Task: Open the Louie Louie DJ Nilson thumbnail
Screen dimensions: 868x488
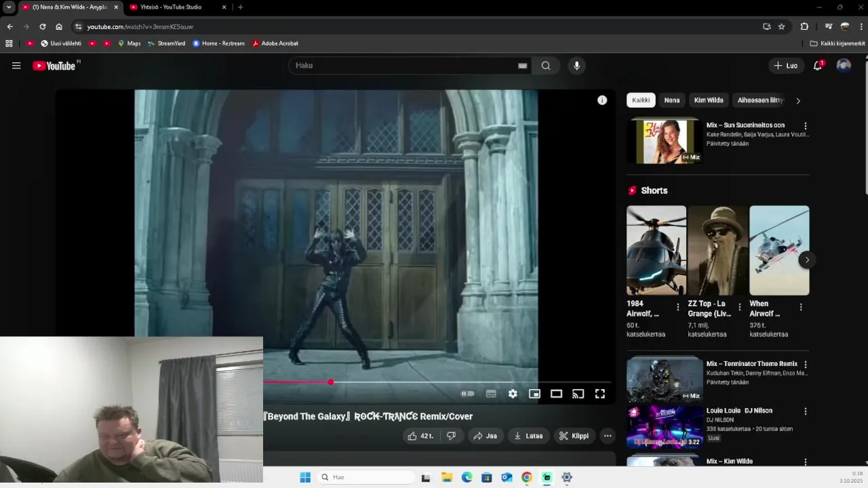Action: pos(665,428)
